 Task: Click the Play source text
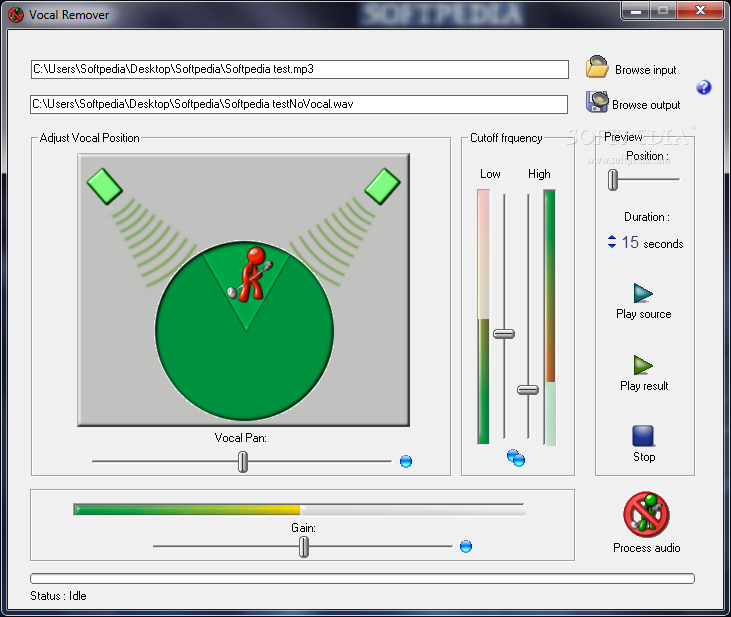pyautogui.click(x=644, y=314)
